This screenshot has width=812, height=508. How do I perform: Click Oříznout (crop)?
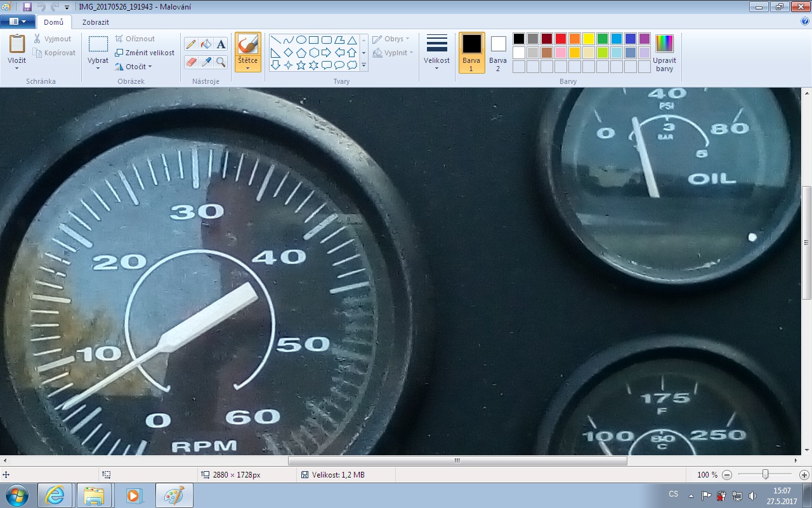[135, 39]
